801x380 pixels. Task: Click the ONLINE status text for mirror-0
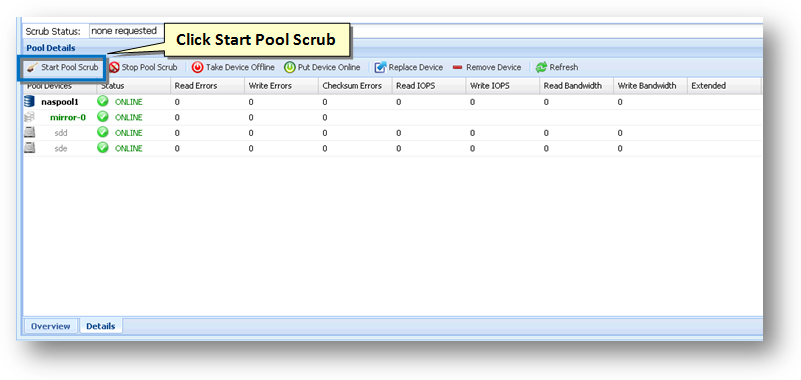(129, 117)
